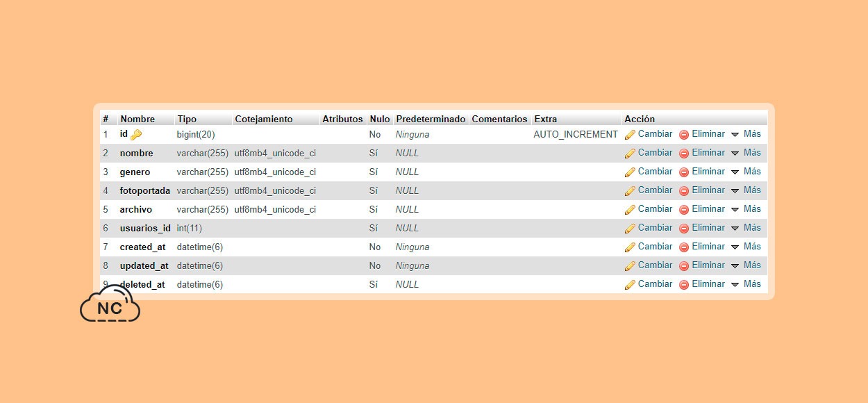Click the int(11) type cell

pyautogui.click(x=190, y=228)
